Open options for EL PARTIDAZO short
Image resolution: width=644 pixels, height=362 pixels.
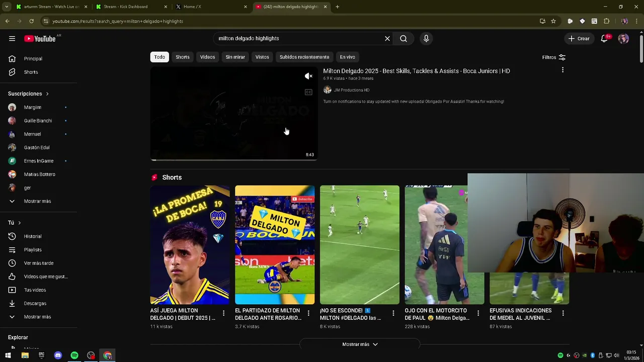pos(308,313)
